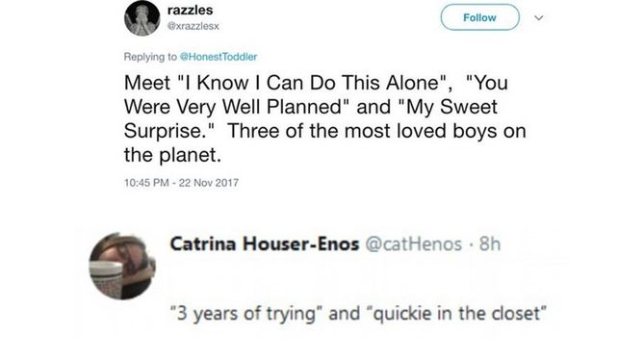Click the 'Replying to' label
The width and height of the screenshot is (644, 358).
pyautogui.click(x=150, y=57)
